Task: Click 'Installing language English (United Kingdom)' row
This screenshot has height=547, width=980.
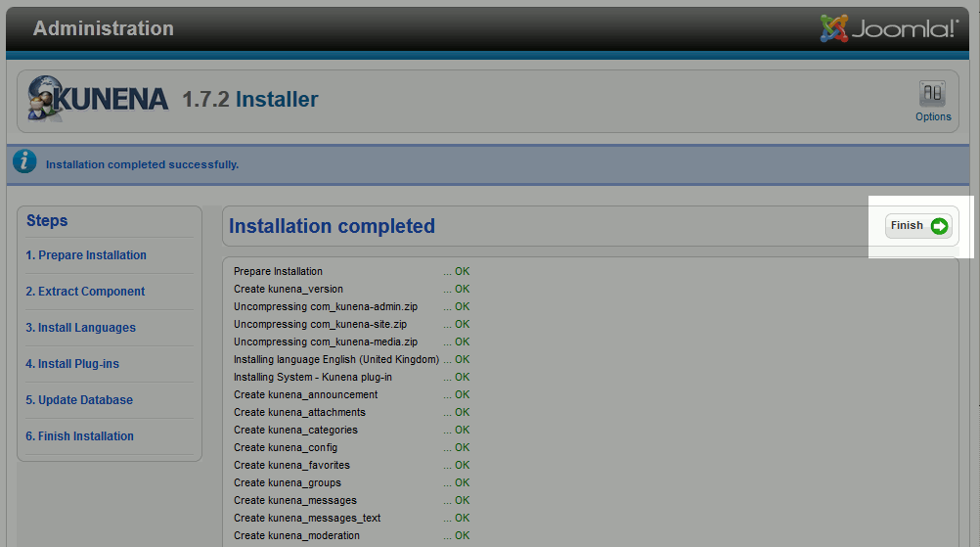Action: [351, 359]
